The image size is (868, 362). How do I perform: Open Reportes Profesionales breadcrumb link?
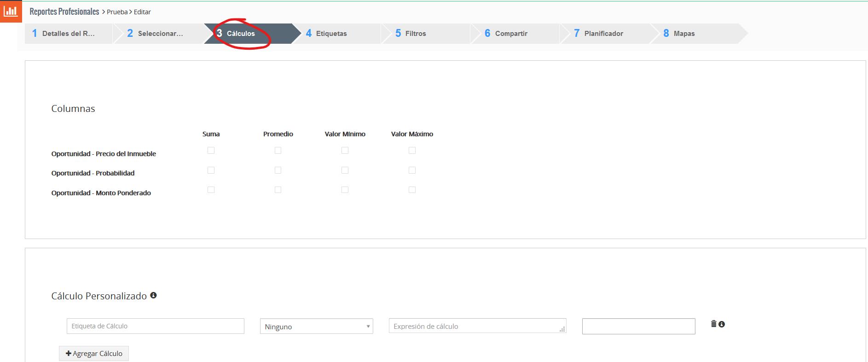click(64, 12)
